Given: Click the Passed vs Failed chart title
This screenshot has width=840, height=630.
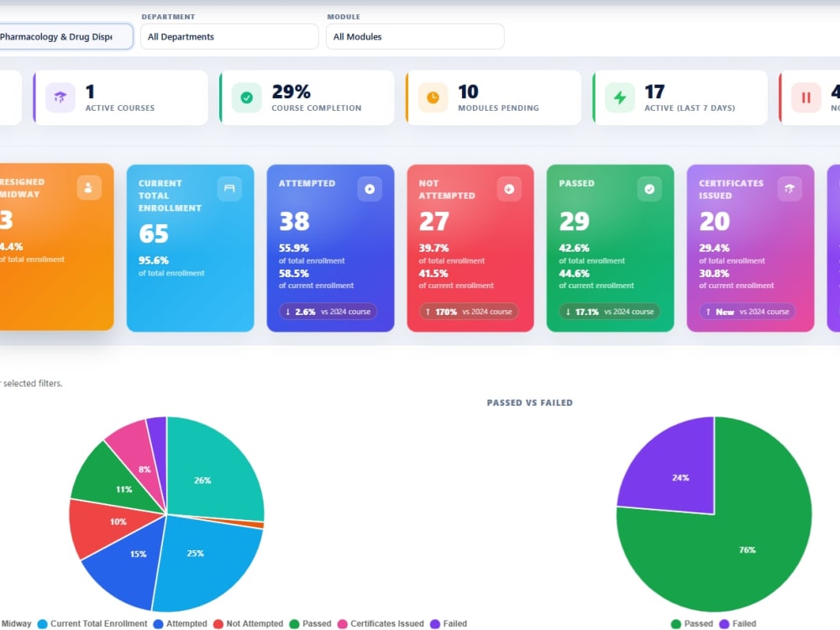Looking at the screenshot, I should click(x=530, y=403).
